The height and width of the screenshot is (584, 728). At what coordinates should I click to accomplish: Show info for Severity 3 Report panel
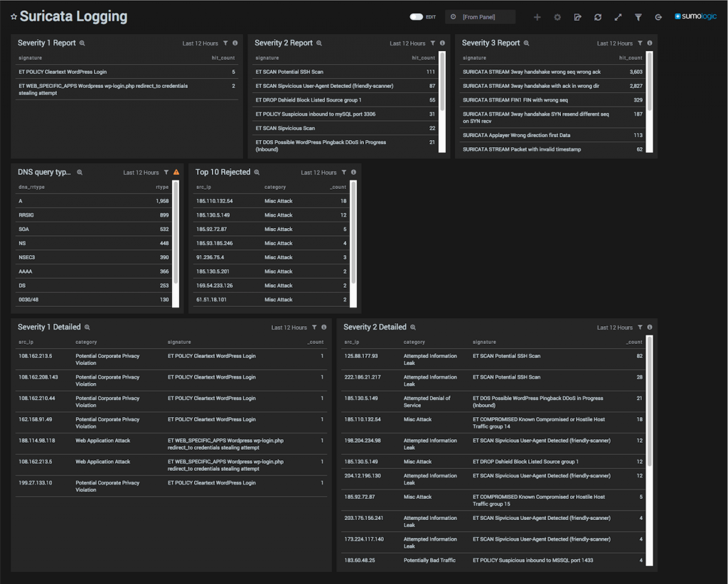click(650, 43)
